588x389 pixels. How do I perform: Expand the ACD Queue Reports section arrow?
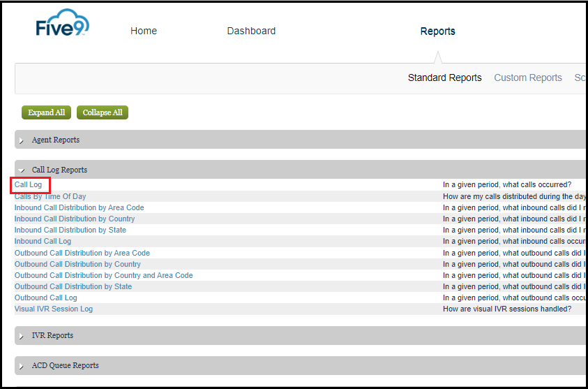(x=22, y=366)
